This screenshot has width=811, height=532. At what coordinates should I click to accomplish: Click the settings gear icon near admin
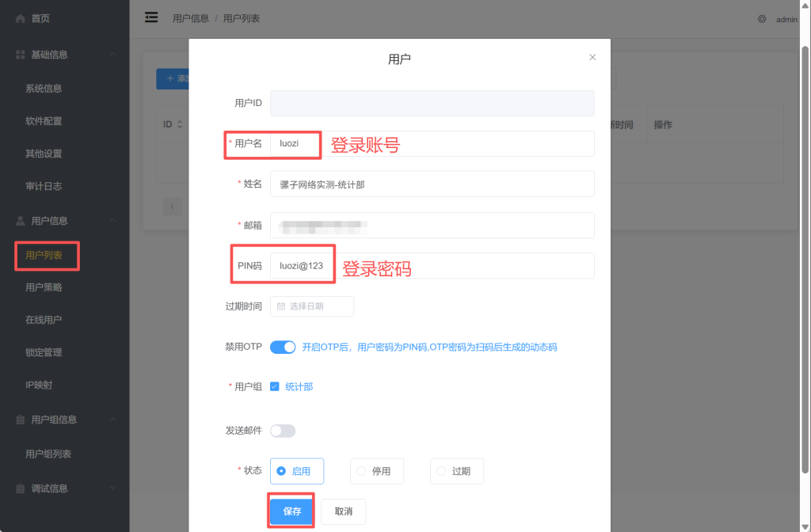tap(762, 19)
